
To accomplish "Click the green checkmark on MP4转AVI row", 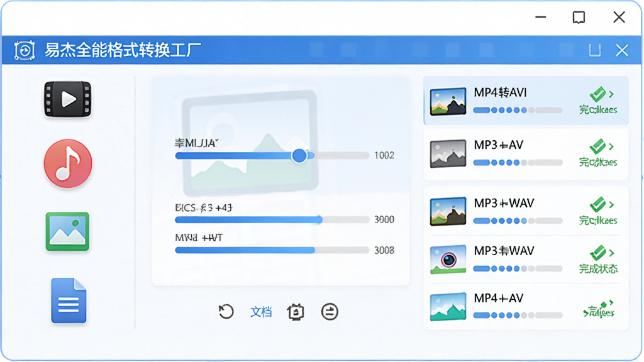I will point(597,94).
